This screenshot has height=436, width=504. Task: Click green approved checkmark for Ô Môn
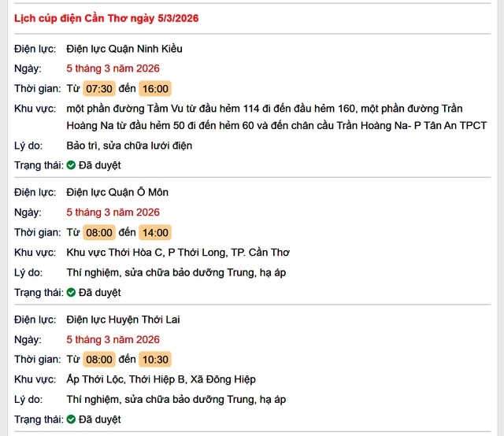71,293
